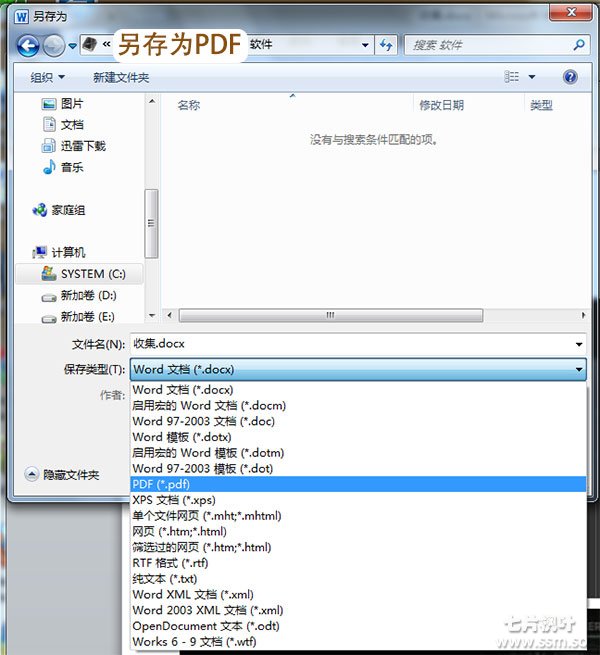This screenshot has height=655, width=600.
Task: Click the search magnifier icon
Action: (x=578, y=45)
